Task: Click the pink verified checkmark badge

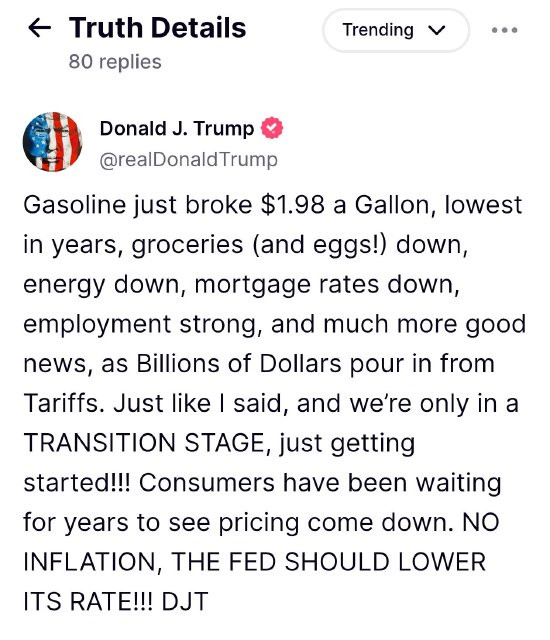Action: 272,128
